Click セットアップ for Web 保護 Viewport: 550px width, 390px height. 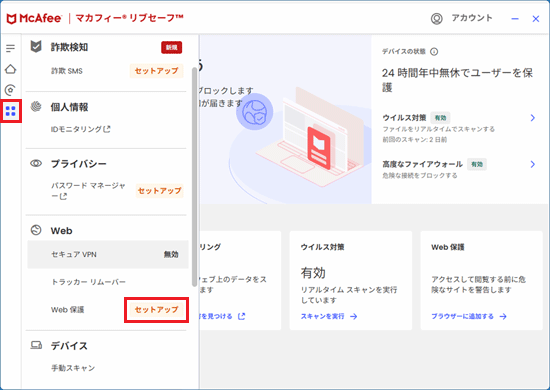pos(156,310)
